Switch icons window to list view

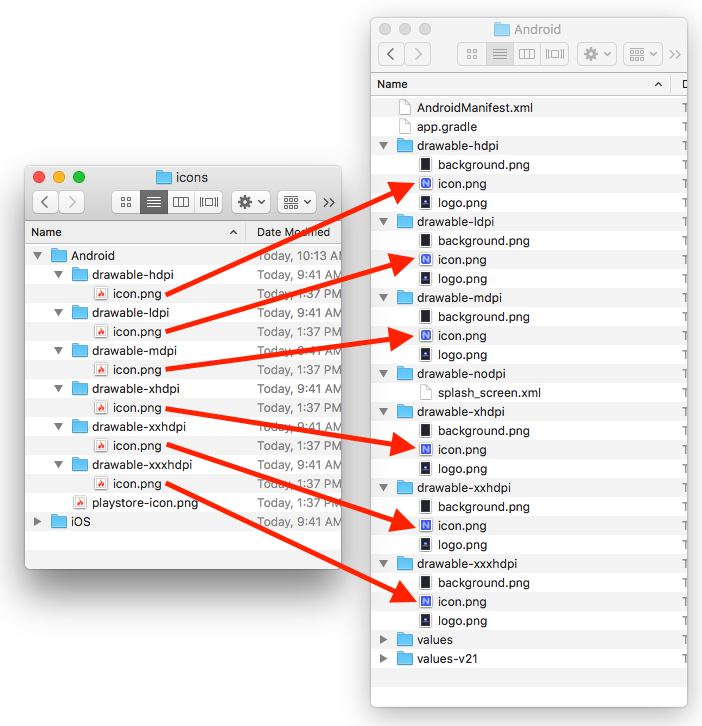point(154,202)
